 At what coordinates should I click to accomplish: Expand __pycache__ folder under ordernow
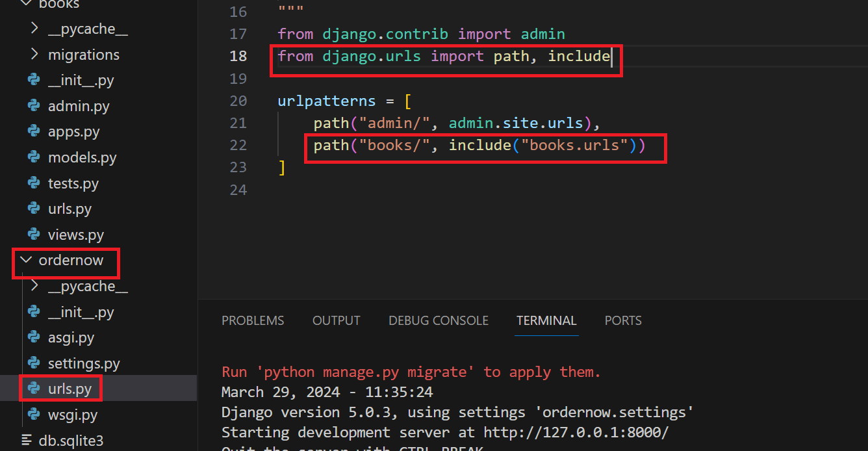(x=35, y=286)
